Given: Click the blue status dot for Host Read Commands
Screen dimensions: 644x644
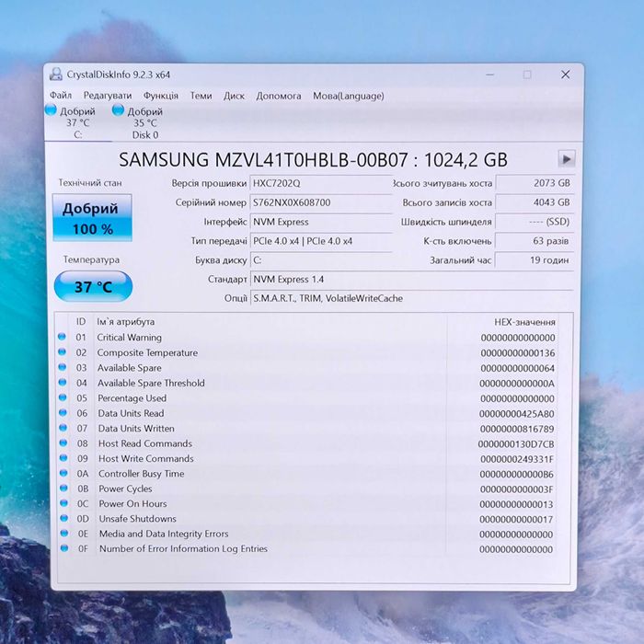Looking at the screenshot, I should [x=63, y=443].
